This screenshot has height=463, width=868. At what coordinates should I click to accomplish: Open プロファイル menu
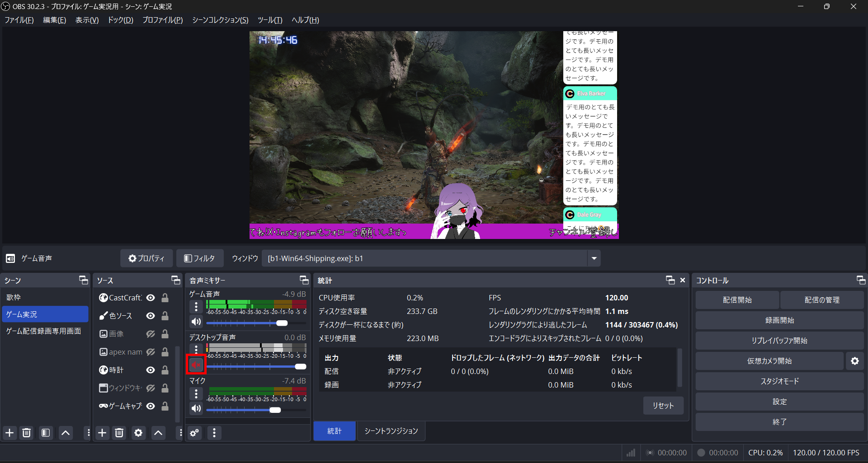[162, 20]
